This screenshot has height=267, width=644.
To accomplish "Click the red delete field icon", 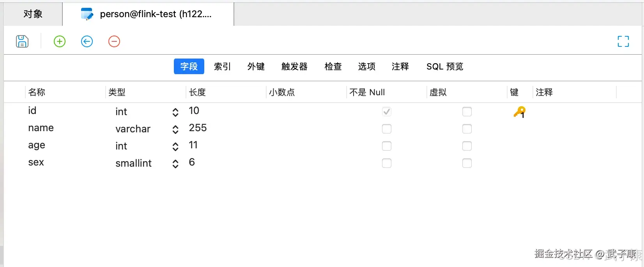I will point(114,41).
